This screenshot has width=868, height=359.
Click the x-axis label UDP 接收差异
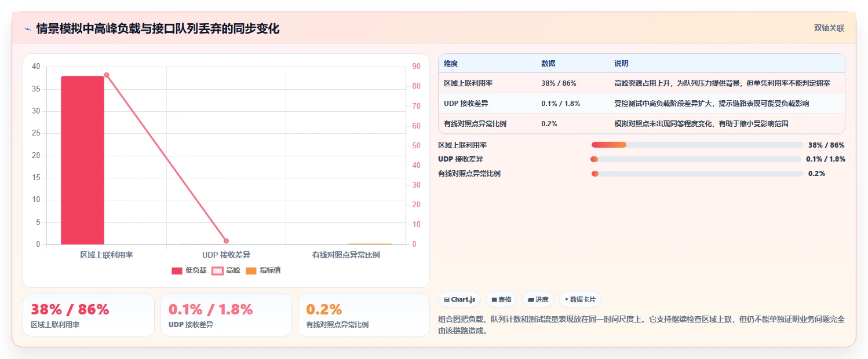click(226, 255)
